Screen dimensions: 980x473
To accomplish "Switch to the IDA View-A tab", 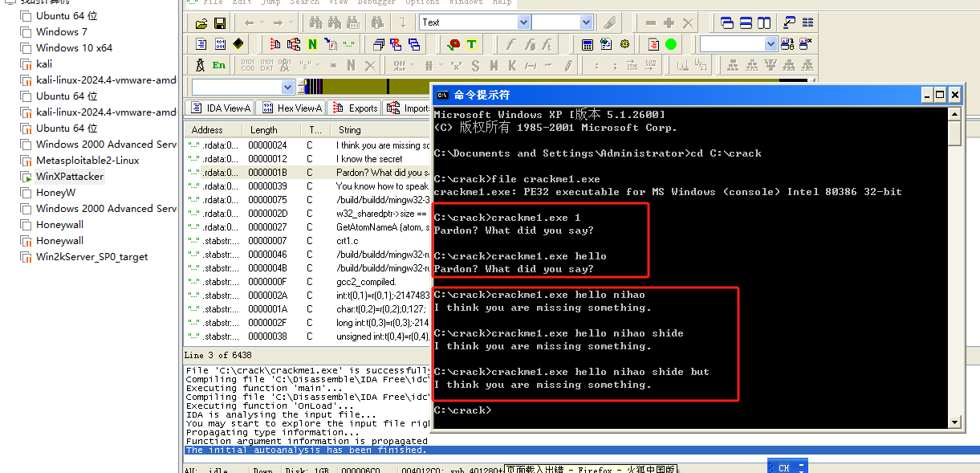I will 220,108.
